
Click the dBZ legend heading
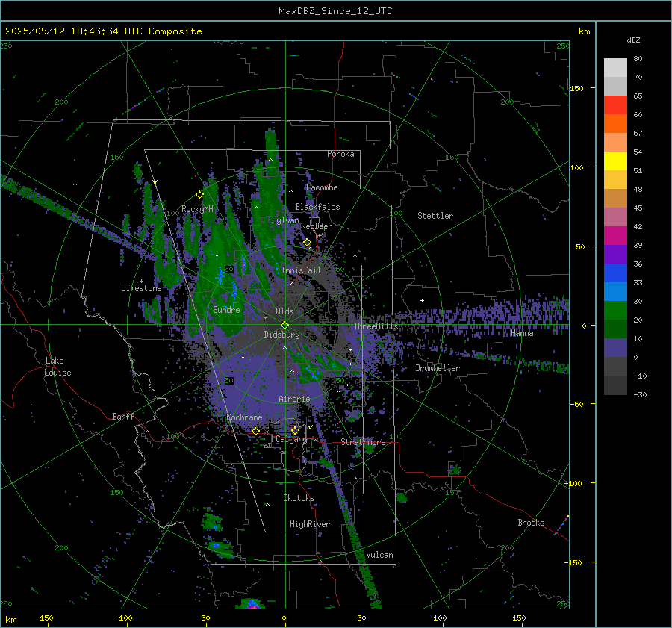(633, 40)
